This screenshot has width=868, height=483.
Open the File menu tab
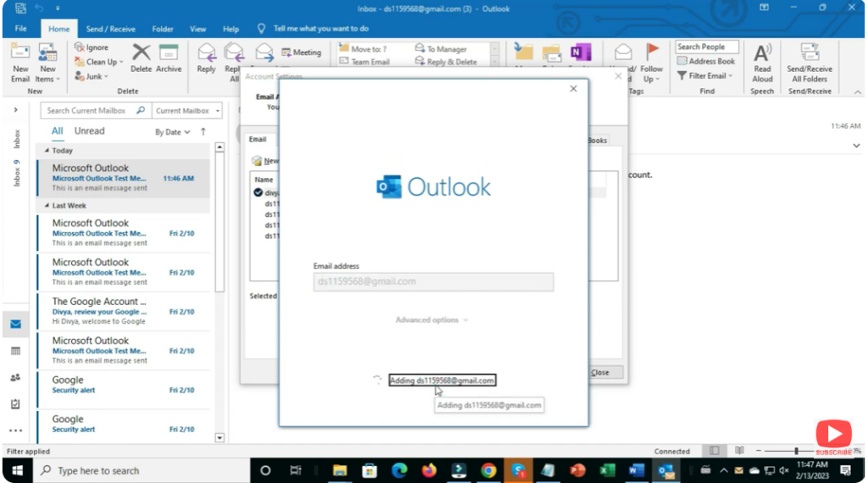[20, 29]
